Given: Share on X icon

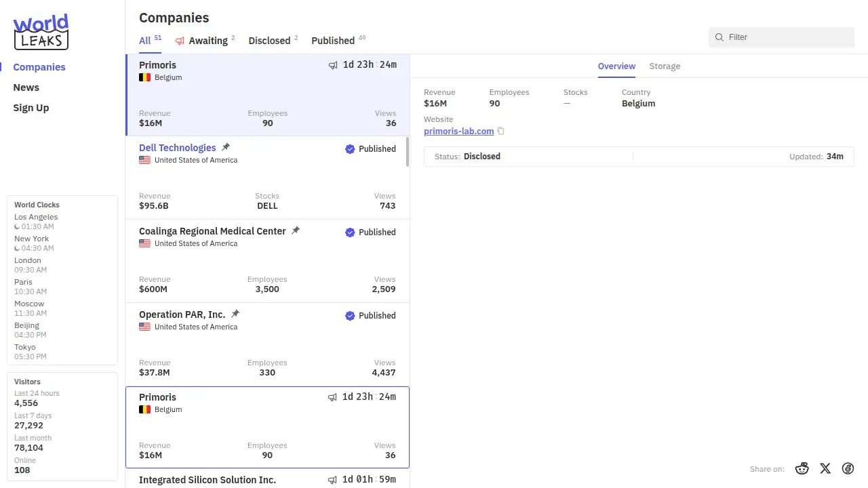Looking at the screenshot, I should coord(825,468).
